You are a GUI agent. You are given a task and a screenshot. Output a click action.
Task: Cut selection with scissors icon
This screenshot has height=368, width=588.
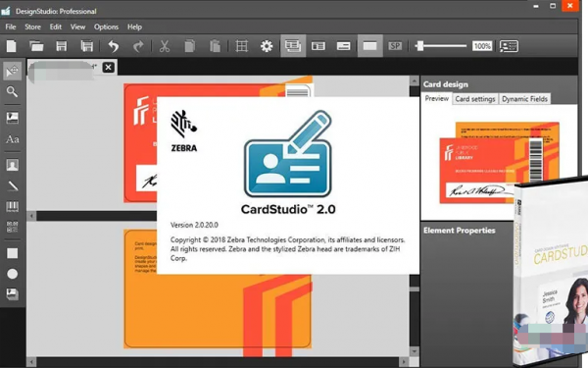[x=165, y=46]
